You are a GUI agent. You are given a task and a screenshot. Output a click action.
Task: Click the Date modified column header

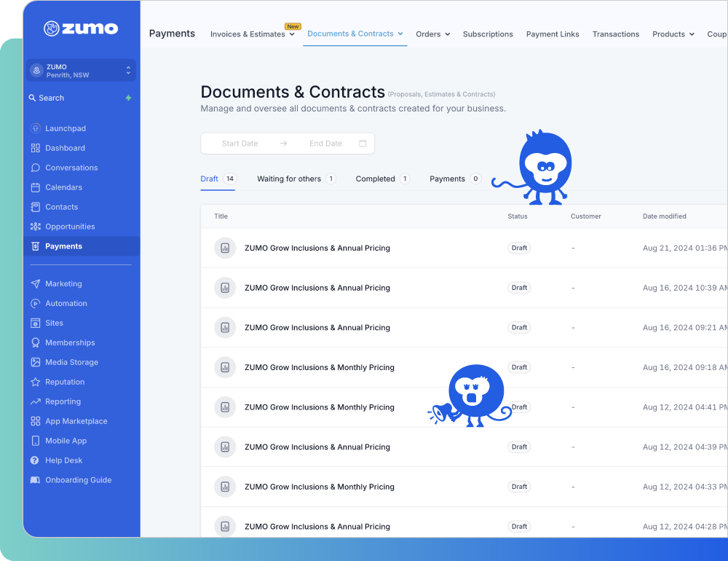tap(664, 216)
